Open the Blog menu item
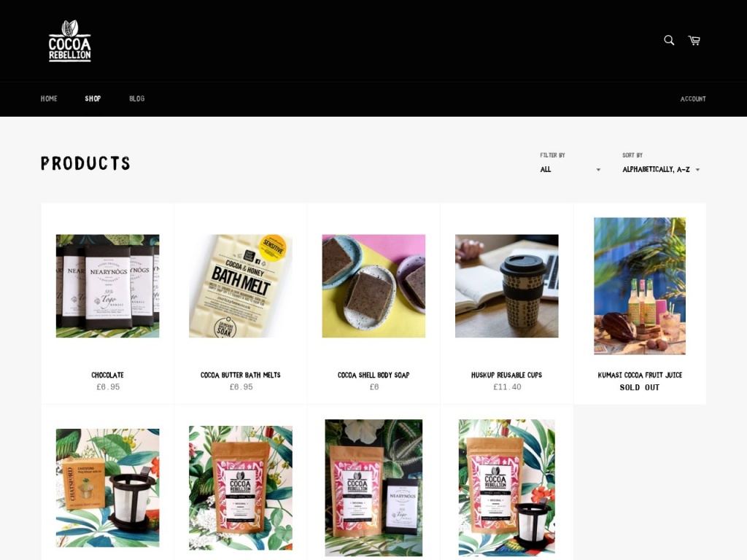This screenshot has width=747, height=560. (136, 98)
